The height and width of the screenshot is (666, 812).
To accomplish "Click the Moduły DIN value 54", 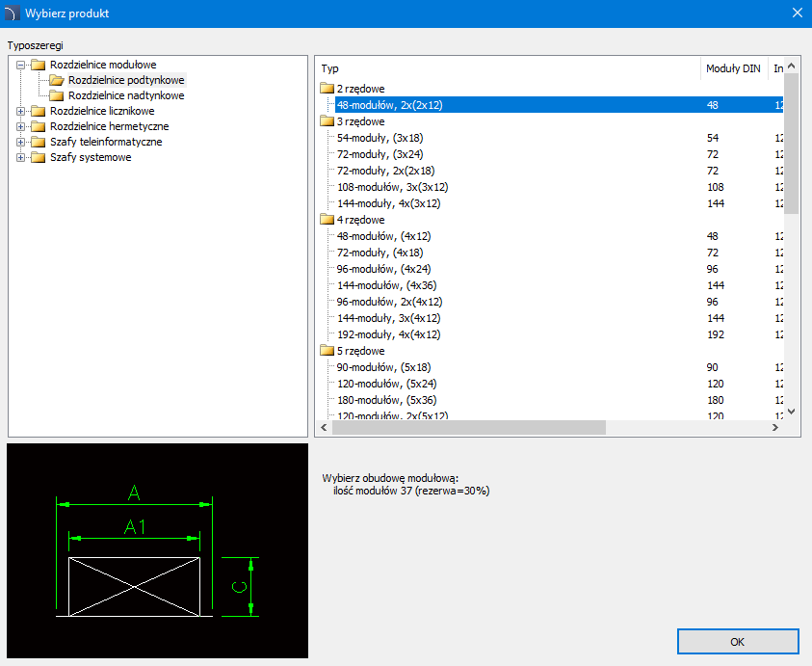I will [713, 138].
